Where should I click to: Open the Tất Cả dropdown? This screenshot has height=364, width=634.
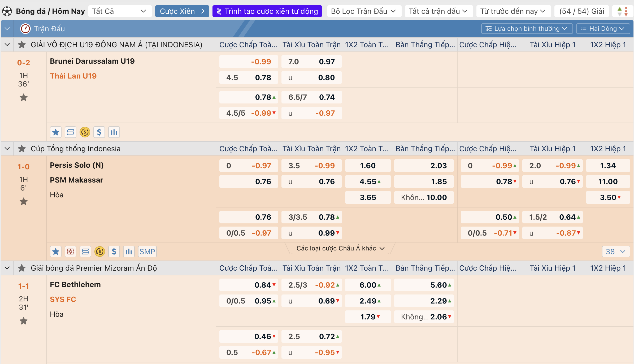[120, 11]
